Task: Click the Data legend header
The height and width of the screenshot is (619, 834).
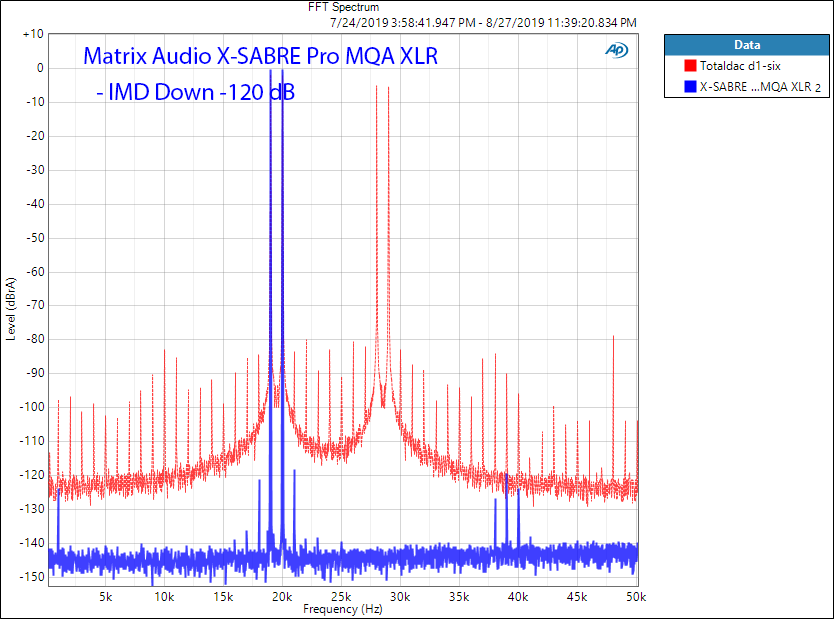Action: (747, 45)
